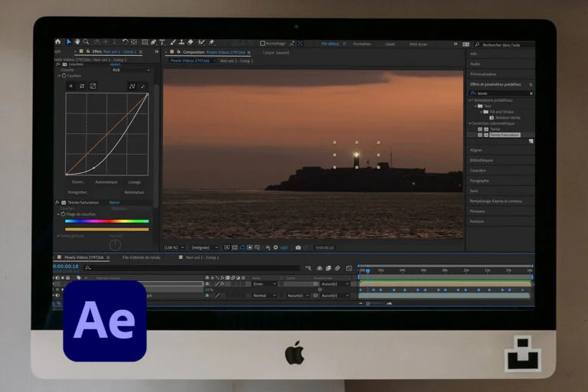Open the (138 %) magnification dropdown

[x=174, y=247]
